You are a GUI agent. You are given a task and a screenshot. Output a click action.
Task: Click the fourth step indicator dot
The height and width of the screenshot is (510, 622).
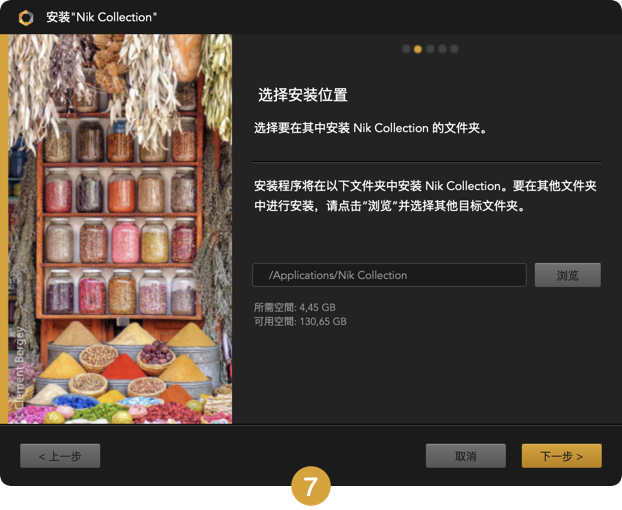tap(442, 49)
